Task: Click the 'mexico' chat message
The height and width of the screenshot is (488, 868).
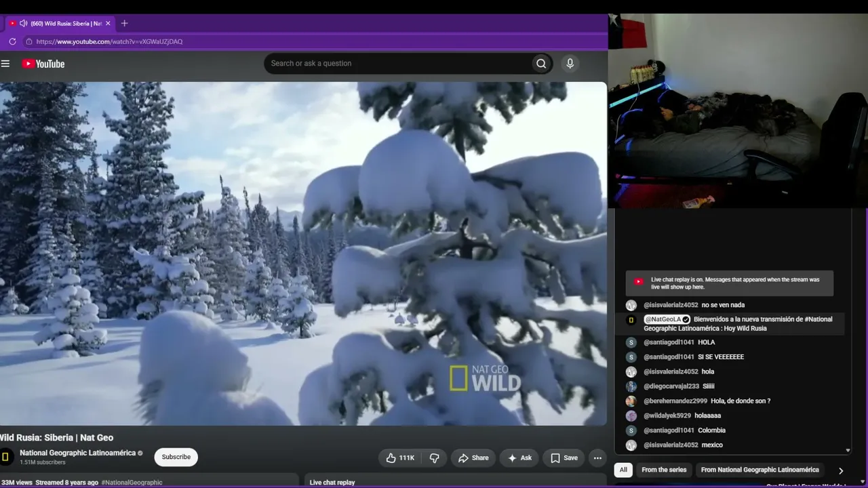Action: [712, 445]
